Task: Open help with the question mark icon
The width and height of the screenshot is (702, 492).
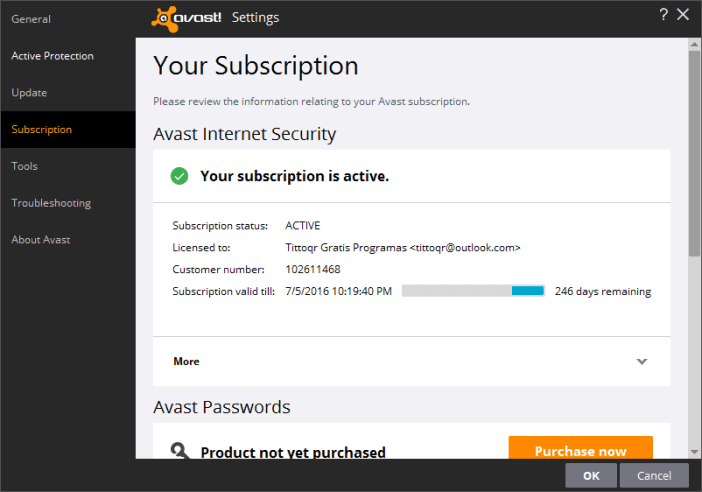Action: click(663, 14)
